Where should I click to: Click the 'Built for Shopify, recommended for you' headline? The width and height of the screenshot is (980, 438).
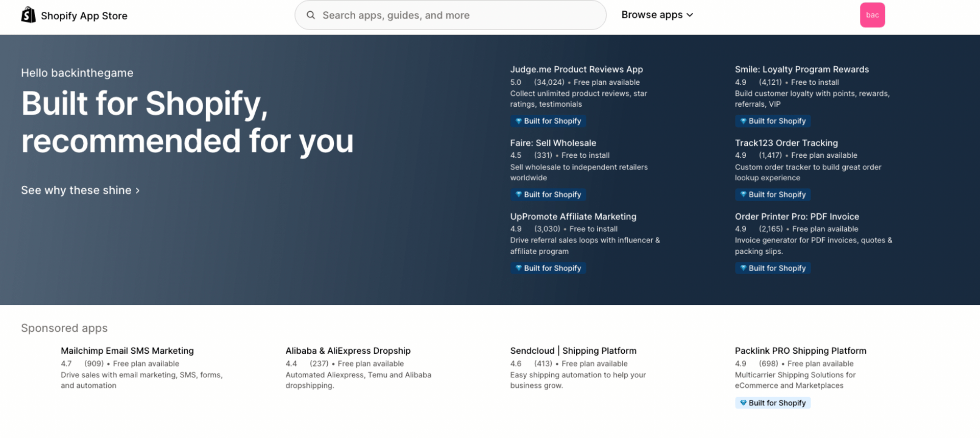(187, 122)
